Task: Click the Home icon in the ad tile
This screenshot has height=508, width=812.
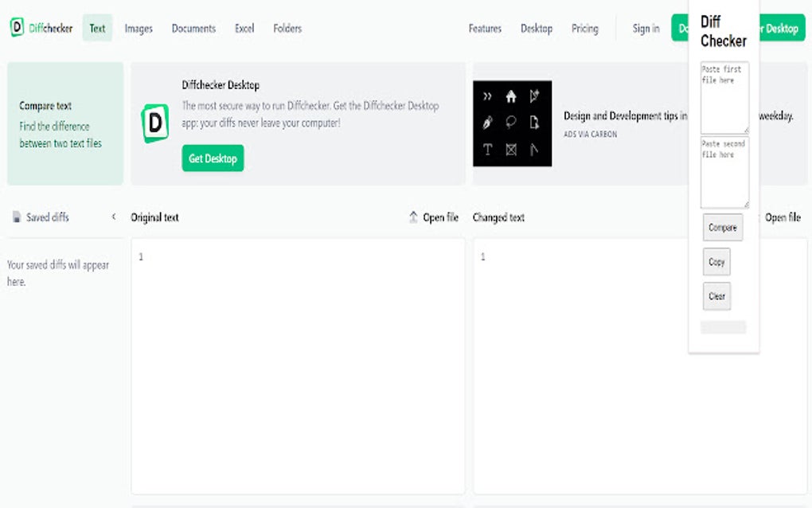Action: [510, 97]
